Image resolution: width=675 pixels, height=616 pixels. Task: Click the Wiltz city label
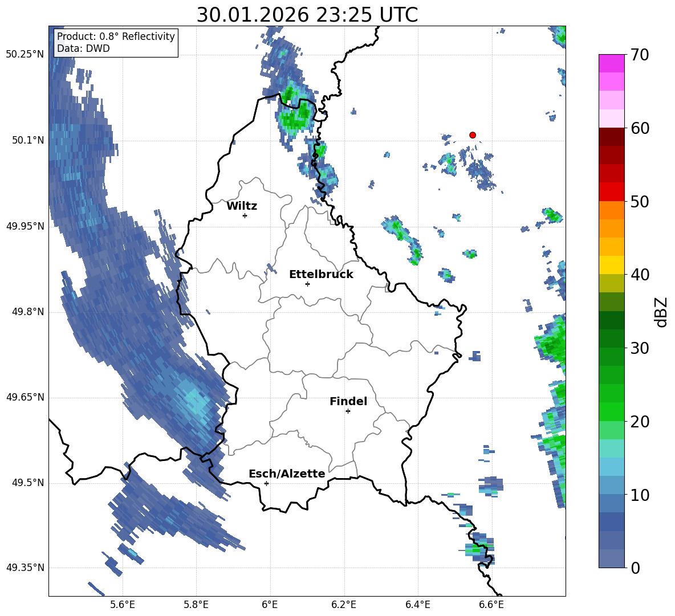(242, 206)
